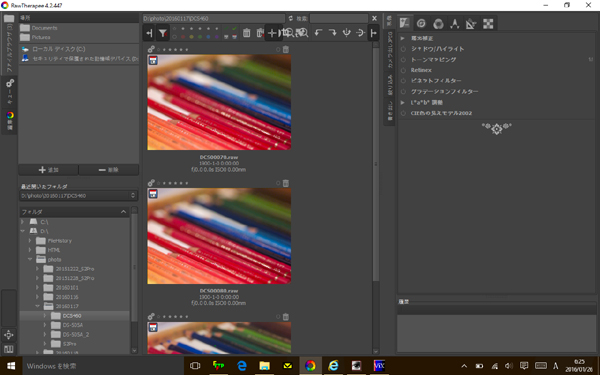Enable the Vignette Filter power button
Viewport: 600px width, 375px height.
click(403, 81)
